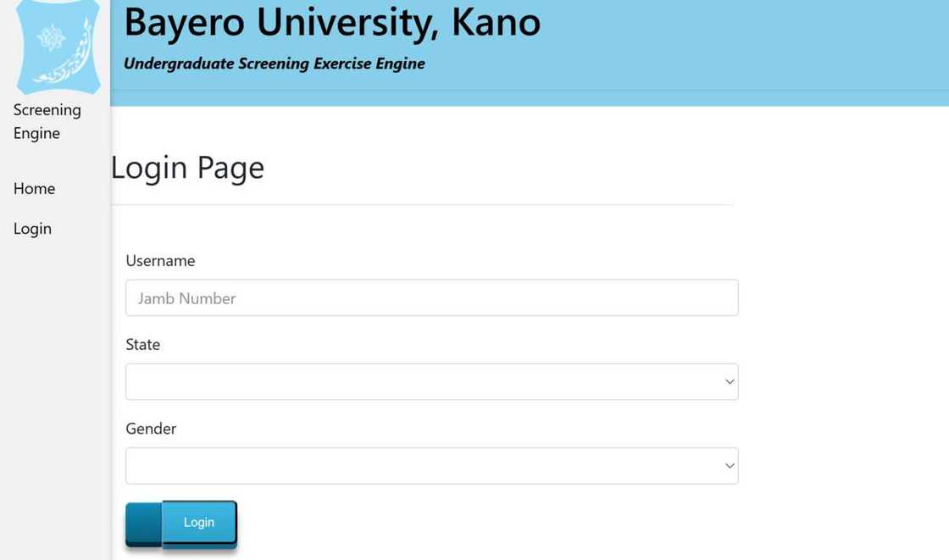
Task: Click the Screening Engine brand link
Action: [x=47, y=121]
